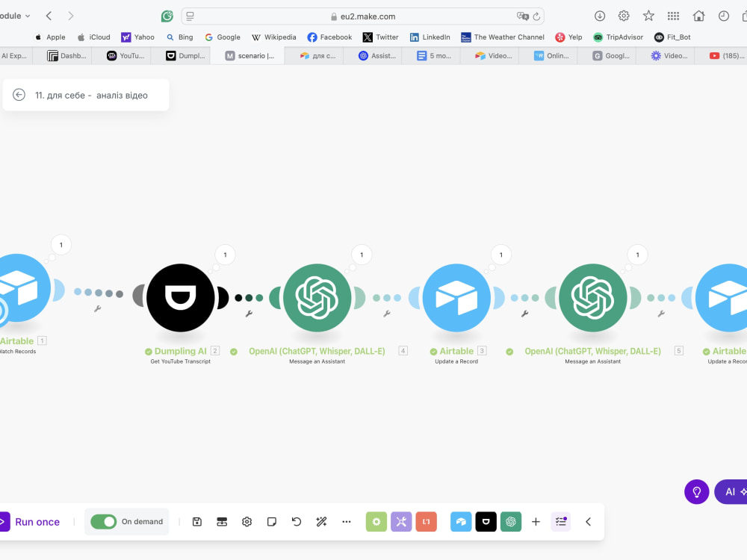Image resolution: width=747 pixels, height=560 pixels.
Task: Open the Fit_Bot bookmark
Action: point(673,37)
